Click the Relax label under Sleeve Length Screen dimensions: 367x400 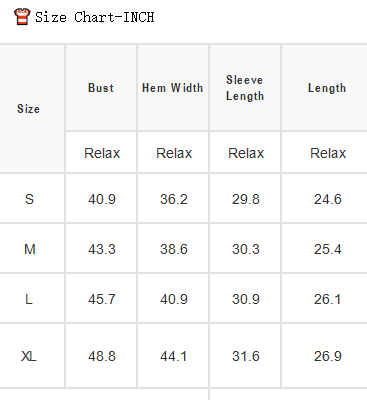246,153
